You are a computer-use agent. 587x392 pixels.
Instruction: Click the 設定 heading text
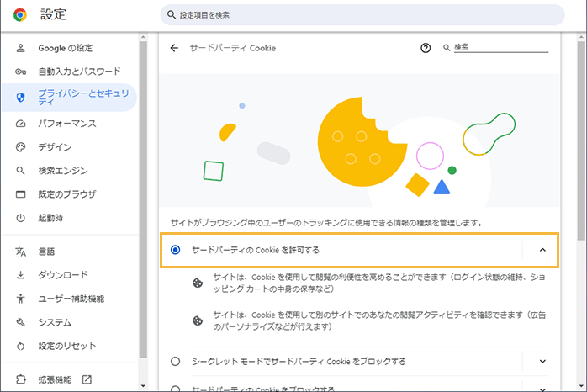pyautogui.click(x=53, y=14)
